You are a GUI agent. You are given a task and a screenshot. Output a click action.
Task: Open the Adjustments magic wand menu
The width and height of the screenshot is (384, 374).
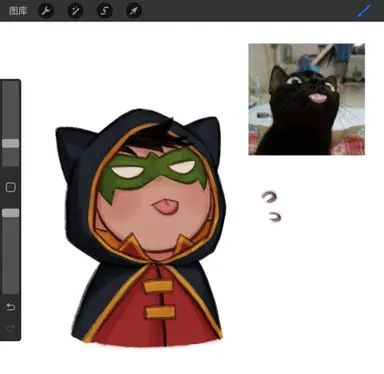click(x=75, y=11)
